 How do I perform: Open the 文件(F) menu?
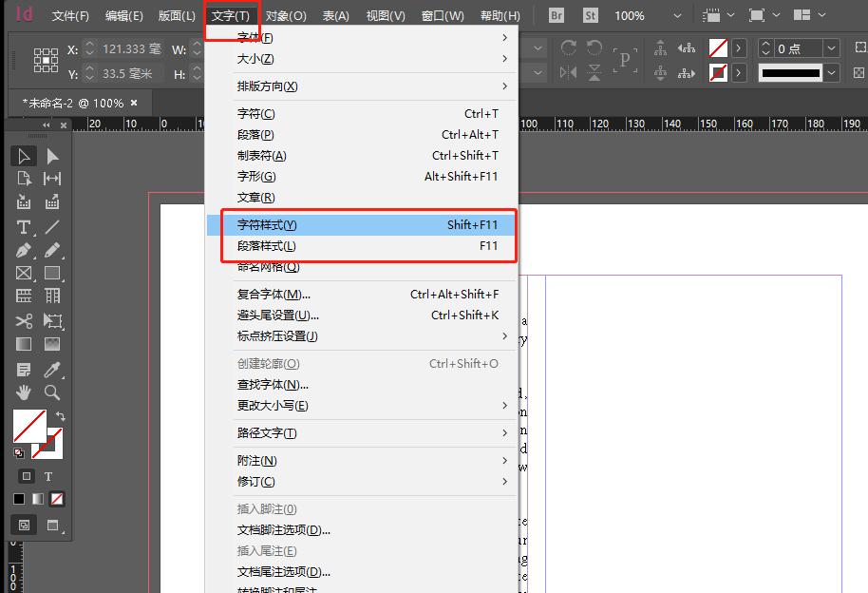pos(70,16)
